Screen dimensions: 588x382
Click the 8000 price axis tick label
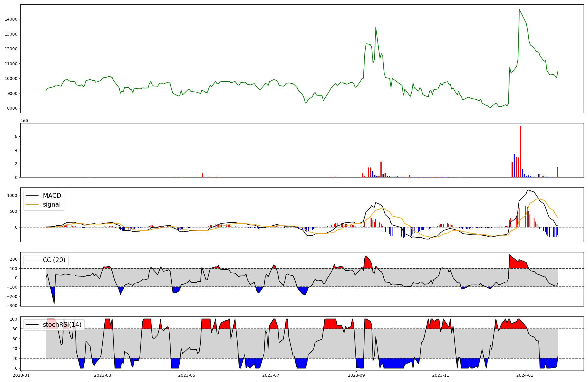12,108
